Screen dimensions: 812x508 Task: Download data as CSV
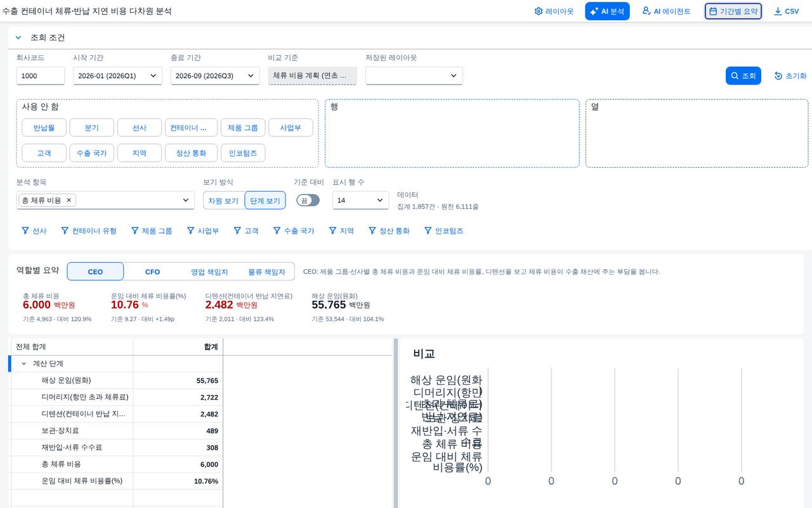787,11
